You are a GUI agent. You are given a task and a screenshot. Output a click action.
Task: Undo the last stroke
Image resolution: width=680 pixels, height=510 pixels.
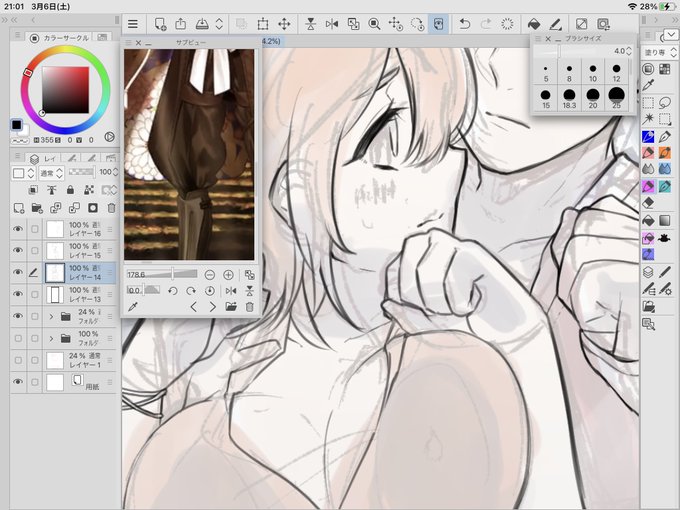(464, 24)
